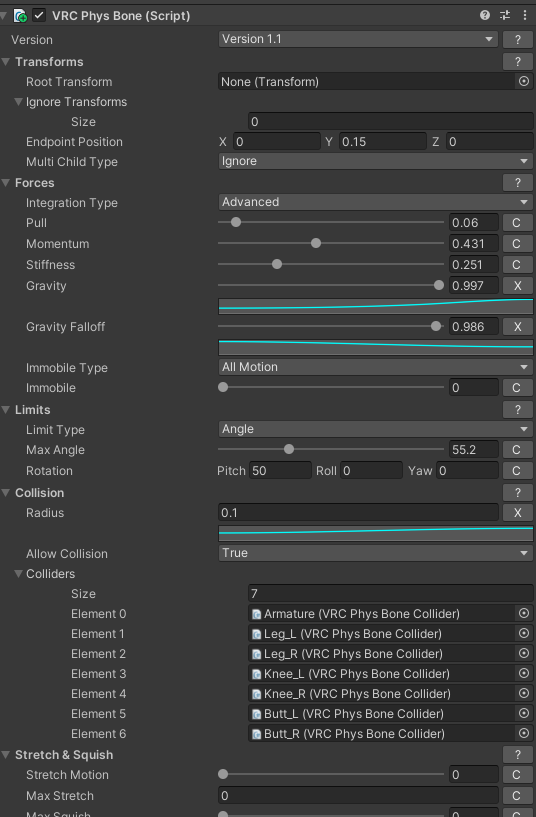Open the Radius curve editor

pyautogui.click(x=376, y=534)
